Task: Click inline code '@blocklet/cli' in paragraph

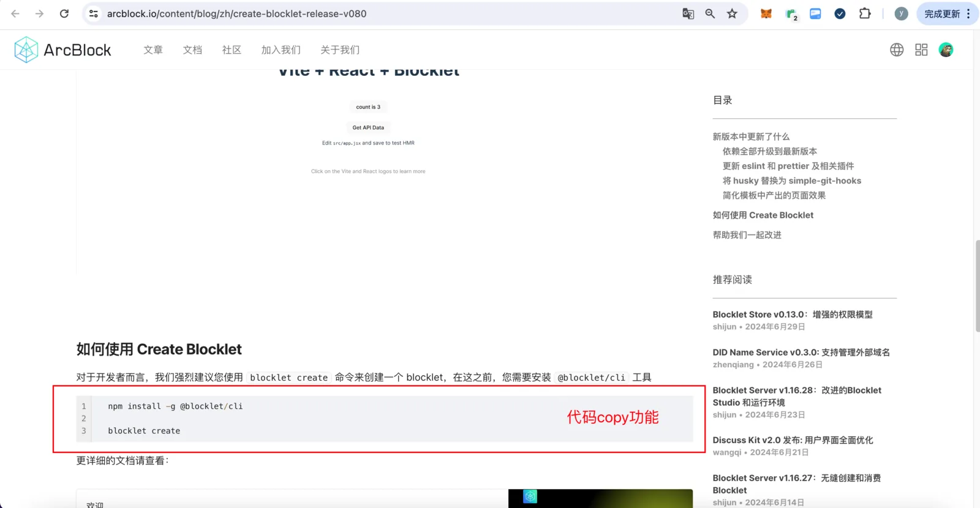Action: pos(591,378)
